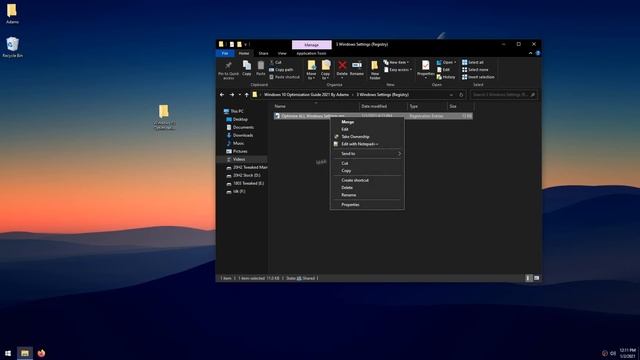
Task: Click the Windows 10 Optimization Guide breadcrumb
Action: pyautogui.click(x=306, y=95)
